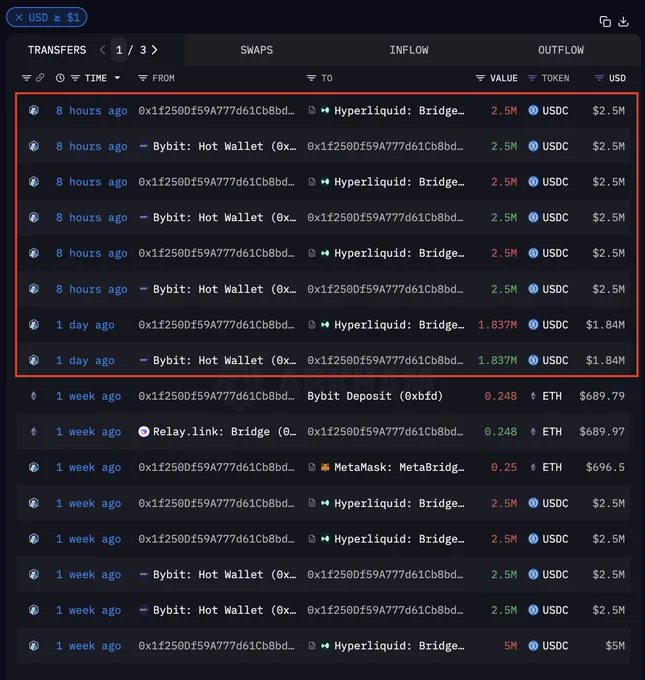Go to previous transfers page
Image resolution: width=645 pixels, height=680 pixels.
[x=102, y=50]
